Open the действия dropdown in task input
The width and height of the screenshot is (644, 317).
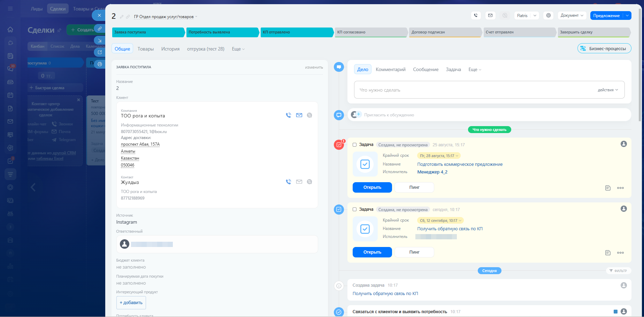pyautogui.click(x=608, y=90)
